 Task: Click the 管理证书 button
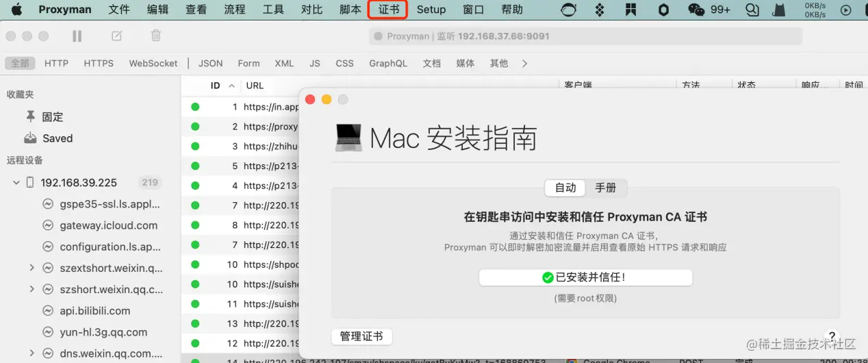pyautogui.click(x=361, y=336)
